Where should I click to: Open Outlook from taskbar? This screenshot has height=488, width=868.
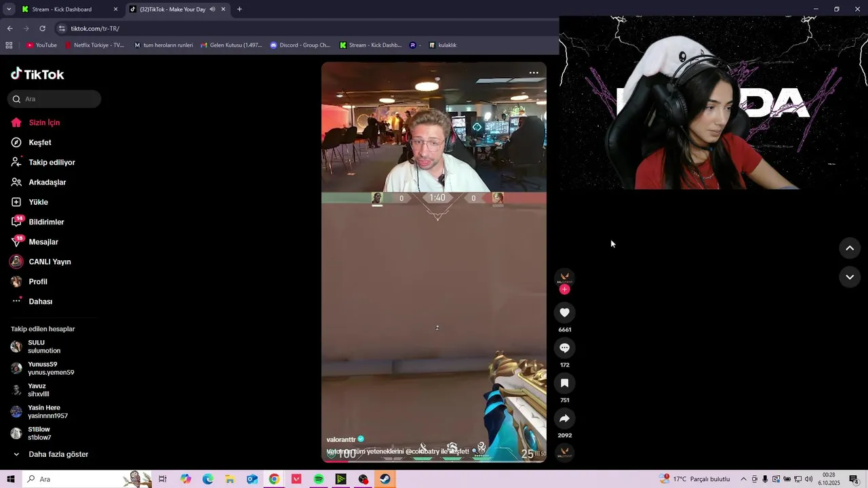252,479
